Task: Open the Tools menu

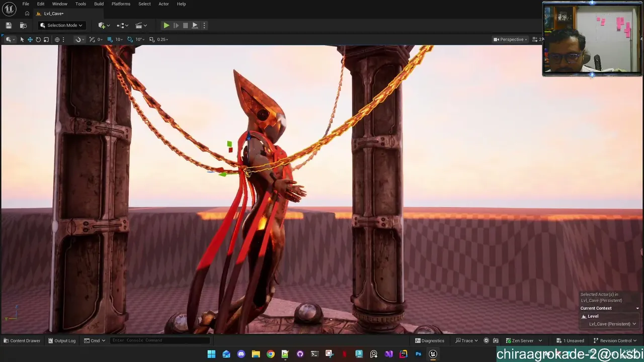Action: tap(80, 4)
